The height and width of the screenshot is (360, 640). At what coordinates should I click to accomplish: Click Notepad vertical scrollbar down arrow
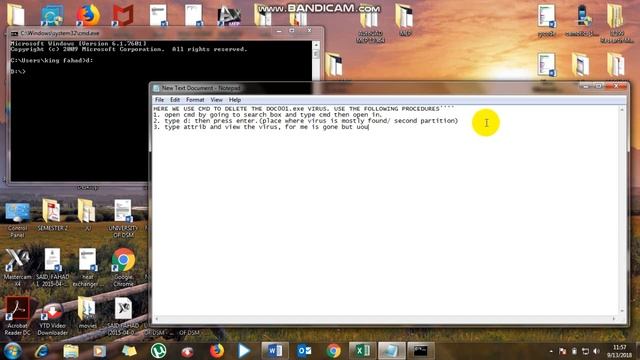point(622,311)
